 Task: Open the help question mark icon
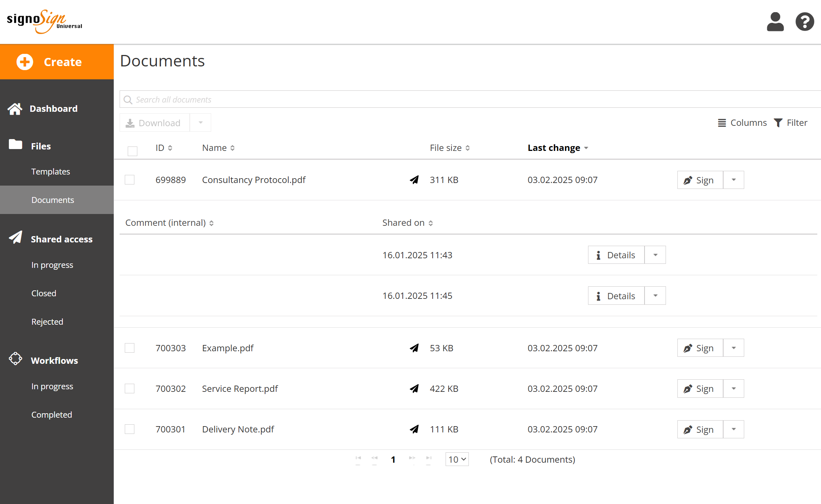[x=804, y=22]
